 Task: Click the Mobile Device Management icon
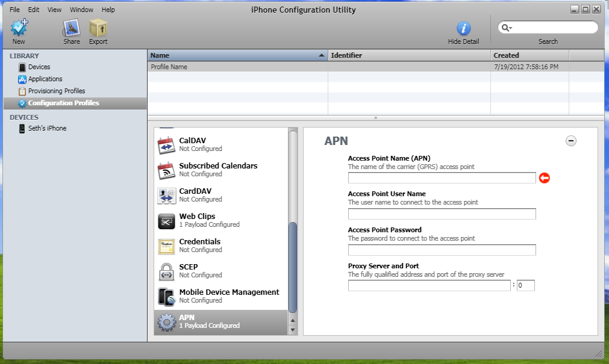tap(167, 297)
